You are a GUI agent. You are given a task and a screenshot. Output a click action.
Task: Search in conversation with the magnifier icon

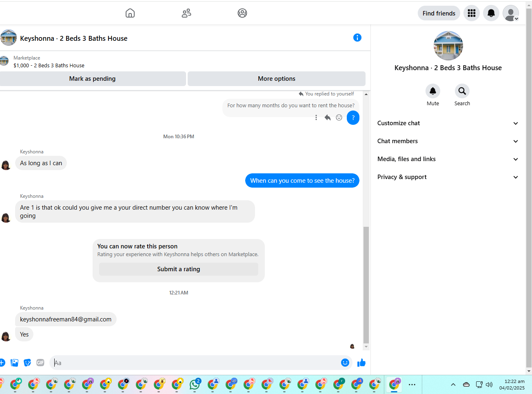(x=462, y=91)
